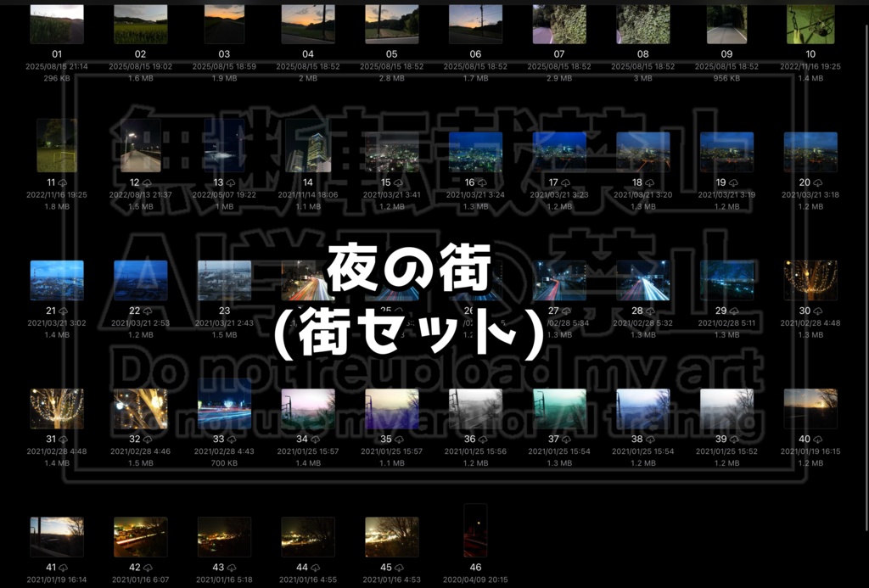Tap the cloud download icon beside photo 45
This screenshot has height=588, width=869.
coord(400,567)
